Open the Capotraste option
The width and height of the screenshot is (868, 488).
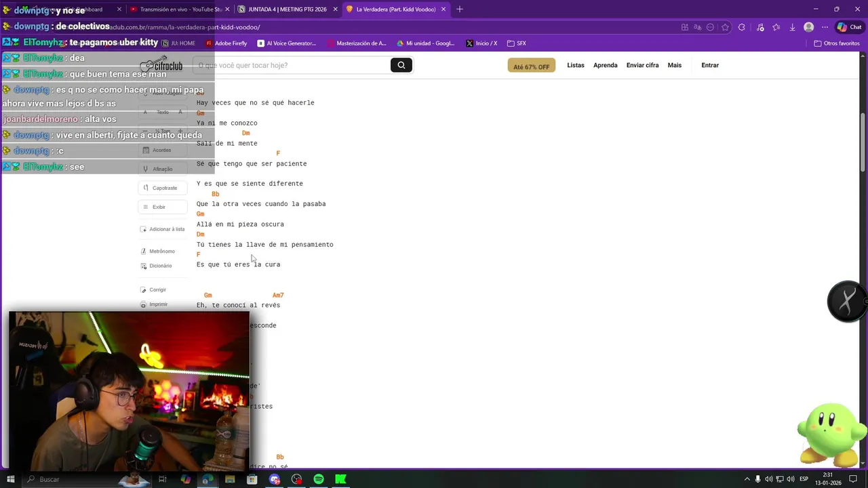tap(162, 188)
